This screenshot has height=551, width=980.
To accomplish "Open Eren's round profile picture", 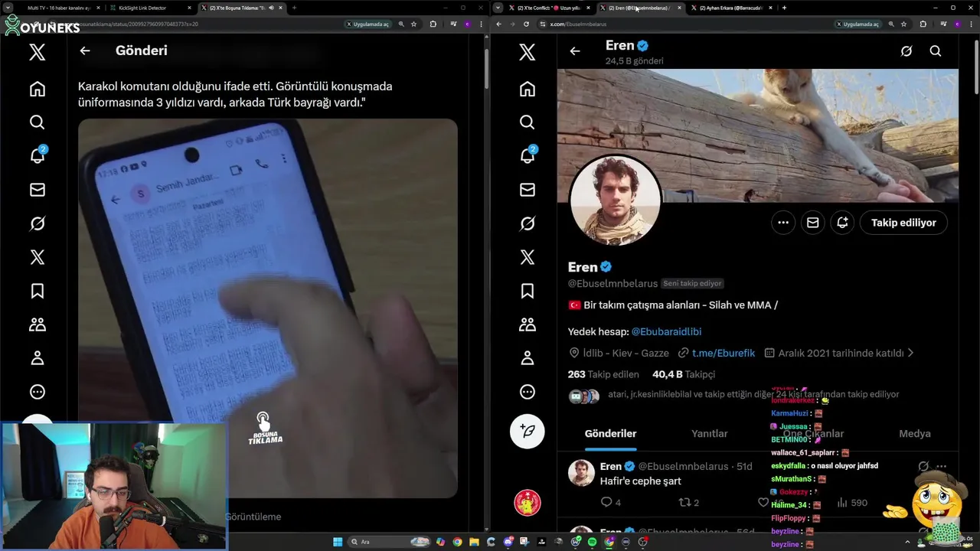I will pos(616,201).
